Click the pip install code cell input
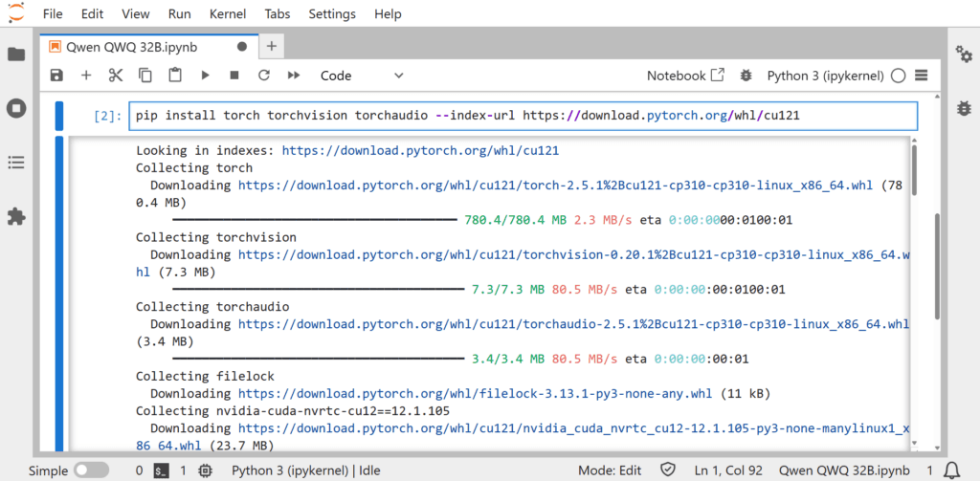Screen dimensions: 980x481 coord(522,116)
